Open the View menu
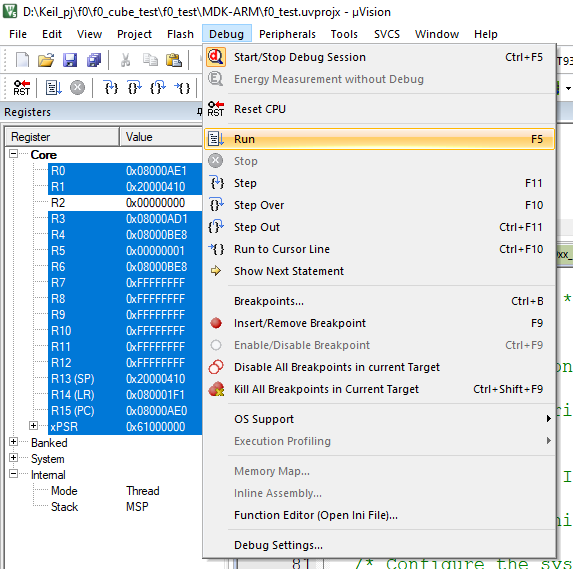The height and width of the screenshot is (569, 573). coord(89,34)
